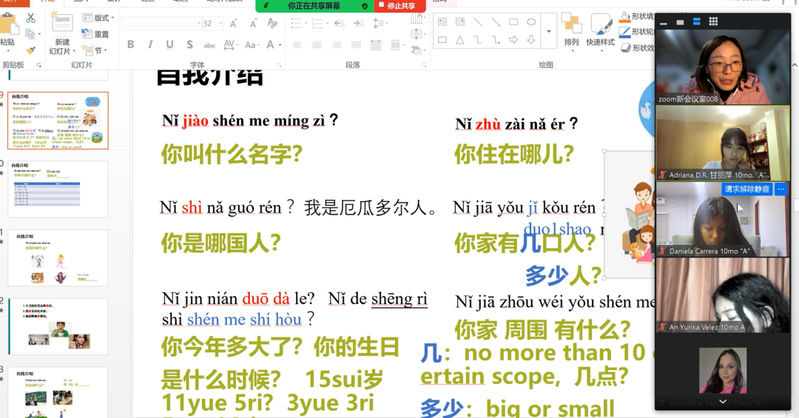The height and width of the screenshot is (418, 799).
Task: Toggle bold formatting
Action: pyautogui.click(x=131, y=45)
